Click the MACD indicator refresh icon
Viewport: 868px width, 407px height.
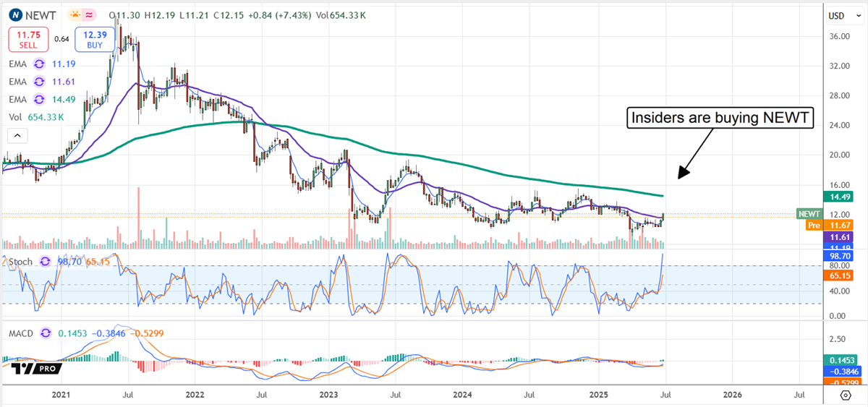pyautogui.click(x=46, y=333)
